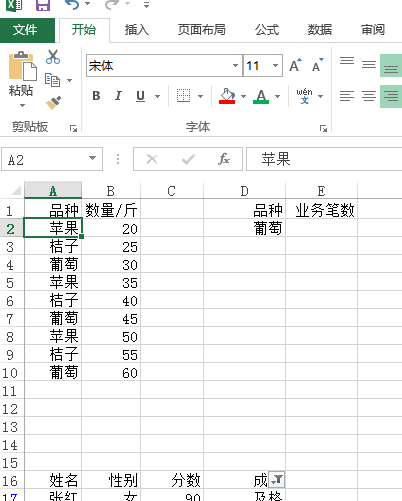Open the font color dropdown arrow
Viewport: 402px width, 501px height.
277,96
